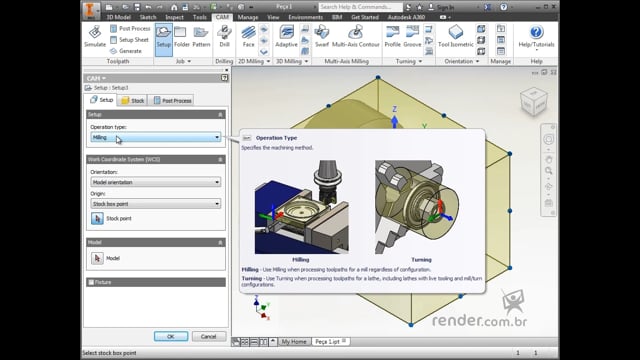Pick the Stock point selector
Screen dimensions: 640x360
coord(97,218)
